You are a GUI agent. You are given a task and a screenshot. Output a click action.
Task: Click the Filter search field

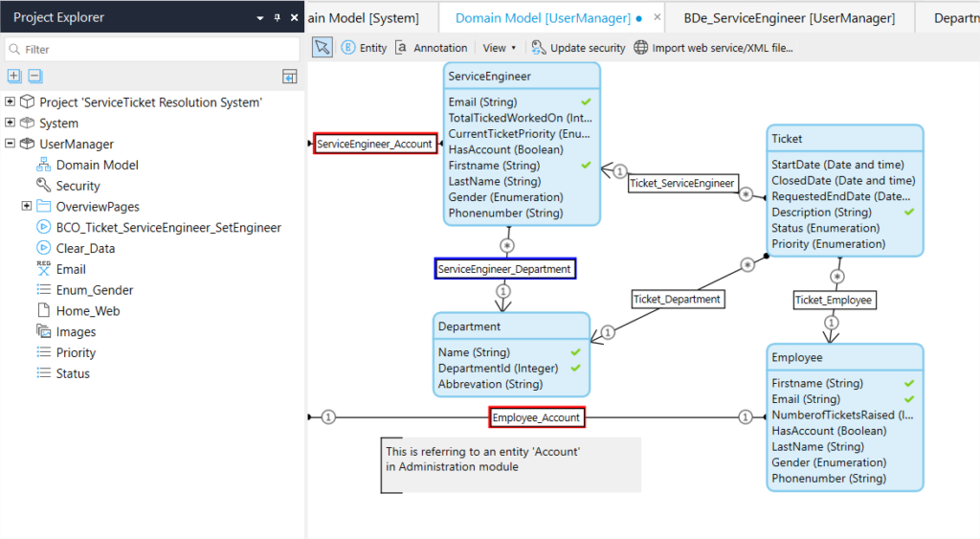tap(152, 49)
